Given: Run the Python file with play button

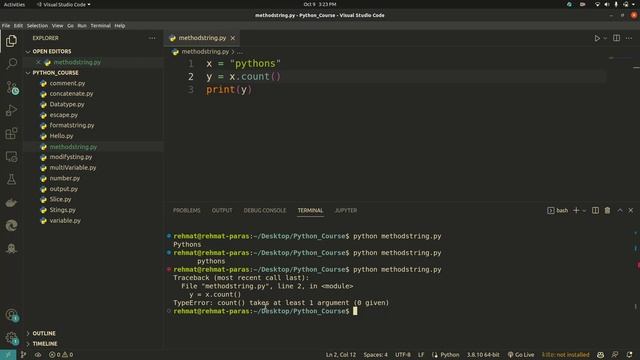Looking at the screenshot, I should point(597,38).
